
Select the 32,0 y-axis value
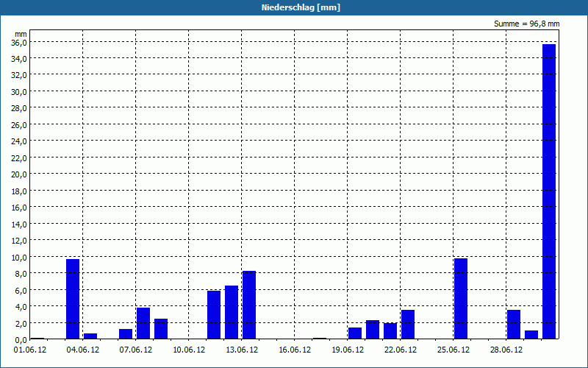coord(19,75)
